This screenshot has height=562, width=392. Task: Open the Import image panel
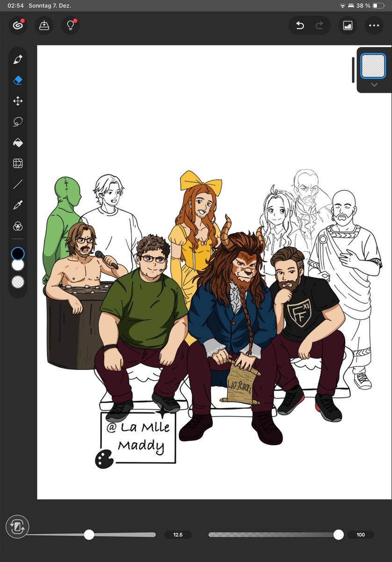(x=44, y=25)
